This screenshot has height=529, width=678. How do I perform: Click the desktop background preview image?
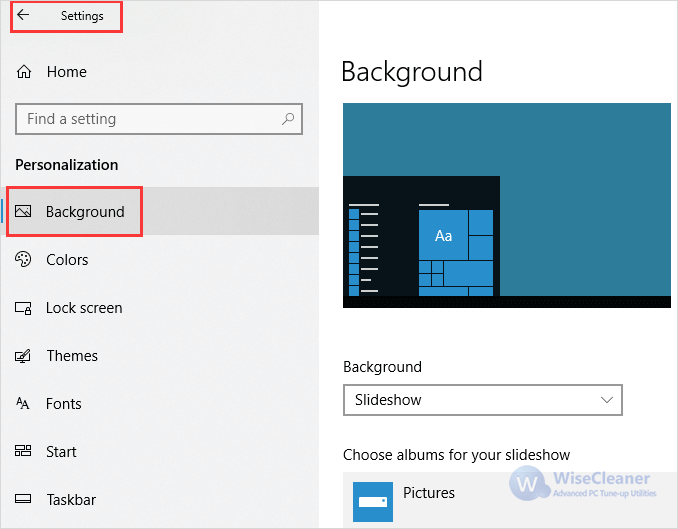[x=507, y=205]
